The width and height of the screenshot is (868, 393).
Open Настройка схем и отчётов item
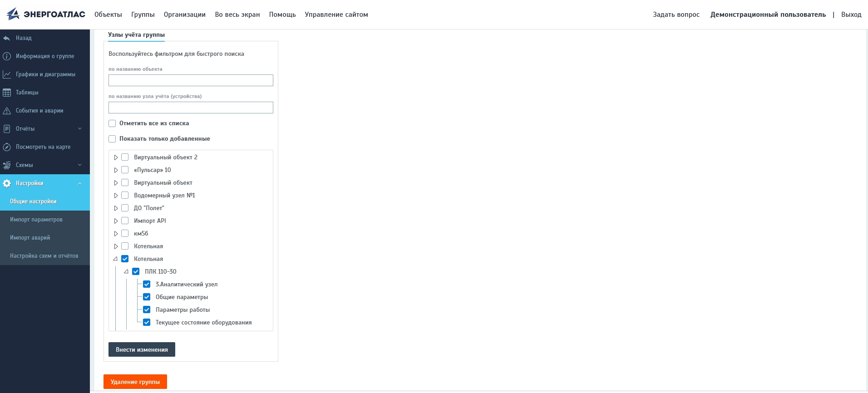pos(45,256)
